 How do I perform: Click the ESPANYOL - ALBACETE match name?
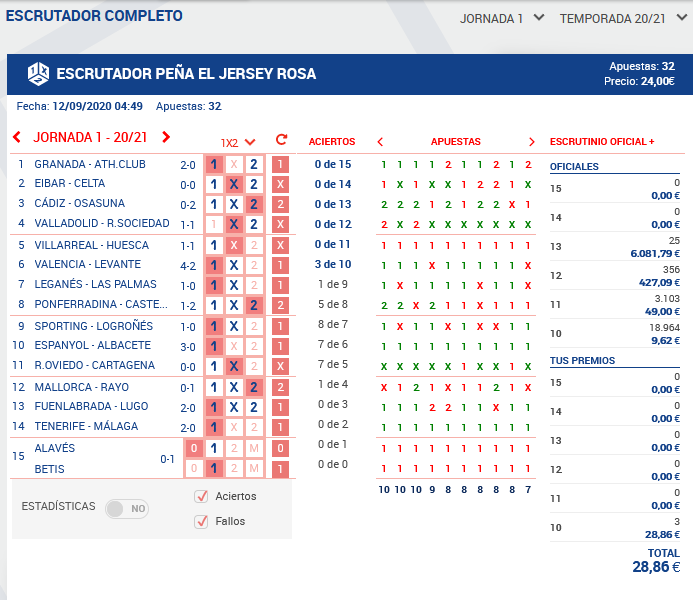pyautogui.click(x=93, y=345)
